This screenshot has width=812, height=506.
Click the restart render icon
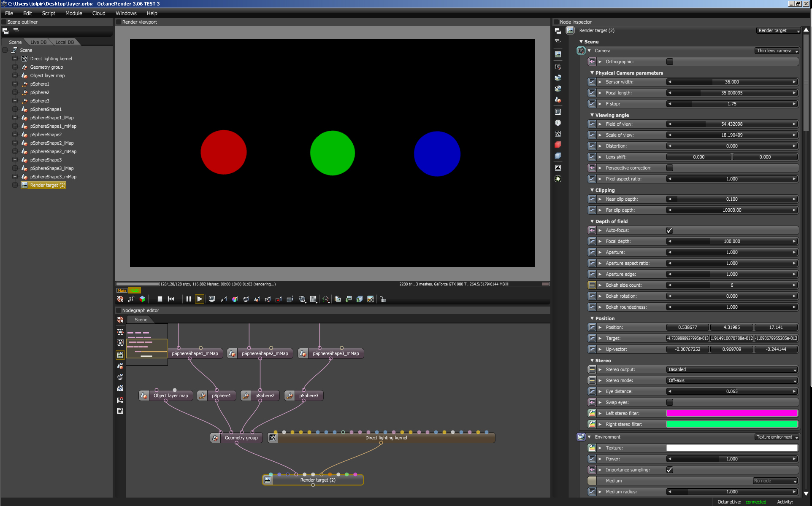pyautogui.click(x=171, y=299)
